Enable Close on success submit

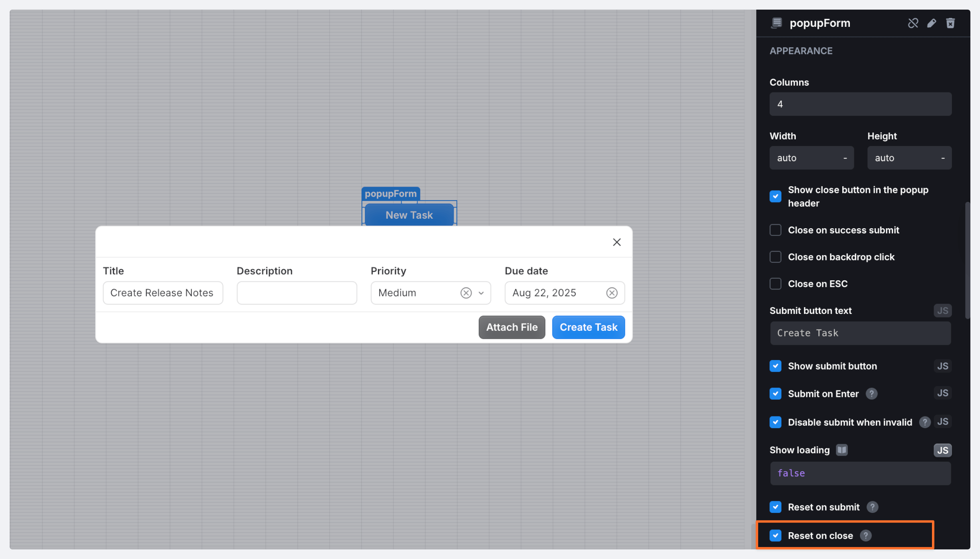click(x=775, y=230)
